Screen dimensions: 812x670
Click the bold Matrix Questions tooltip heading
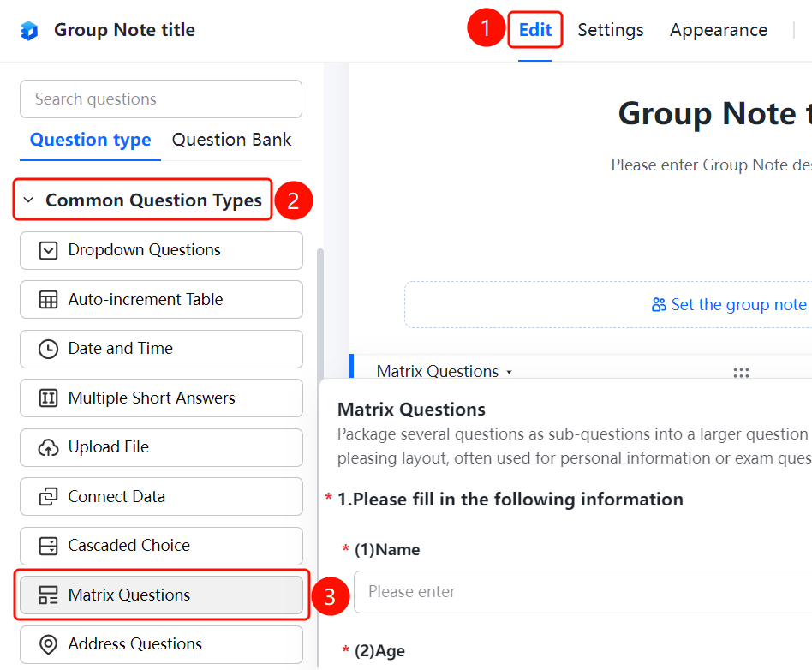click(x=411, y=410)
